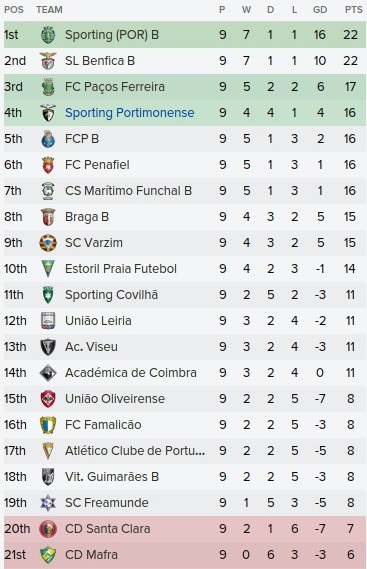
Task: Select the SC Varzim crest icon
Action: point(48,243)
